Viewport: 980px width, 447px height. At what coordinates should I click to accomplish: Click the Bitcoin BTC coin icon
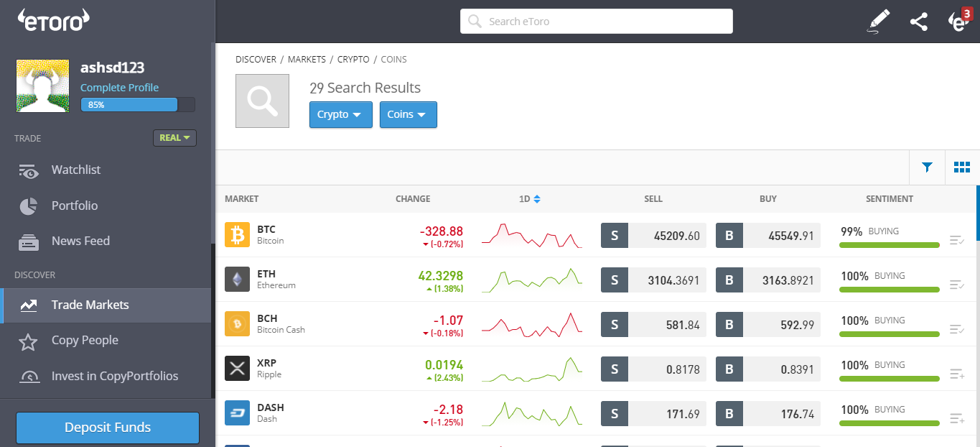237,234
